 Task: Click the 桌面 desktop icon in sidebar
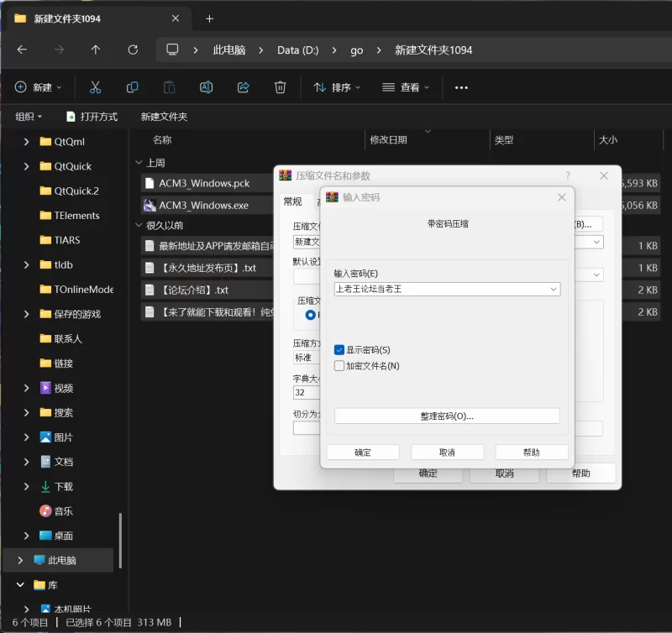[45, 536]
